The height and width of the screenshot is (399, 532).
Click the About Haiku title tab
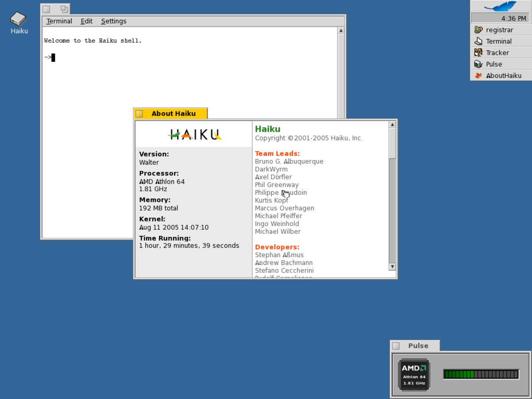click(173, 113)
